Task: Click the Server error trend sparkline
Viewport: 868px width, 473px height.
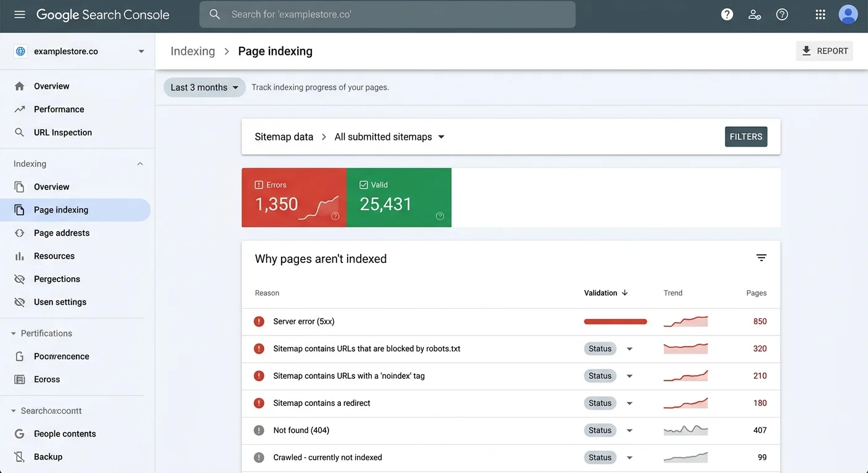Action: click(686, 321)
